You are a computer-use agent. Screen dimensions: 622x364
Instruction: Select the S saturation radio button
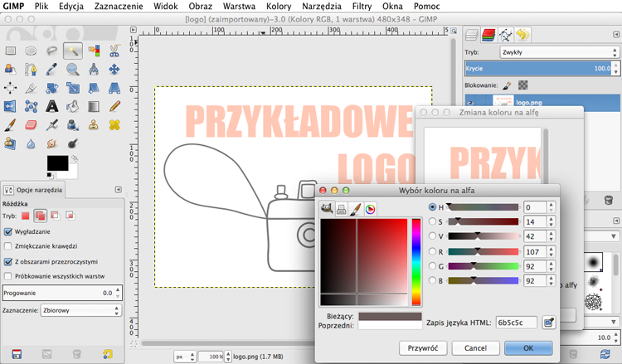pyautogui.click(x=432, y=221)
